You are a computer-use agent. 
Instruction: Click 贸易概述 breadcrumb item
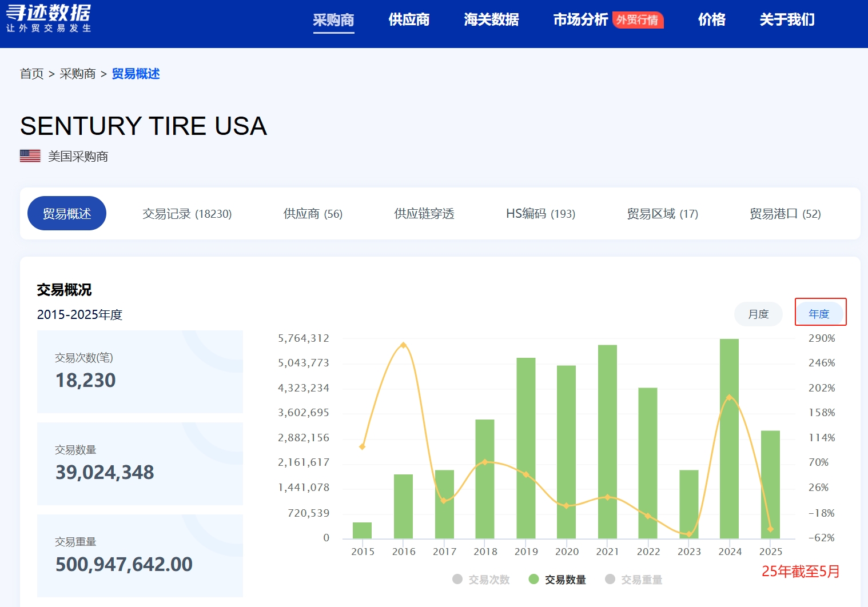(136, 74)
